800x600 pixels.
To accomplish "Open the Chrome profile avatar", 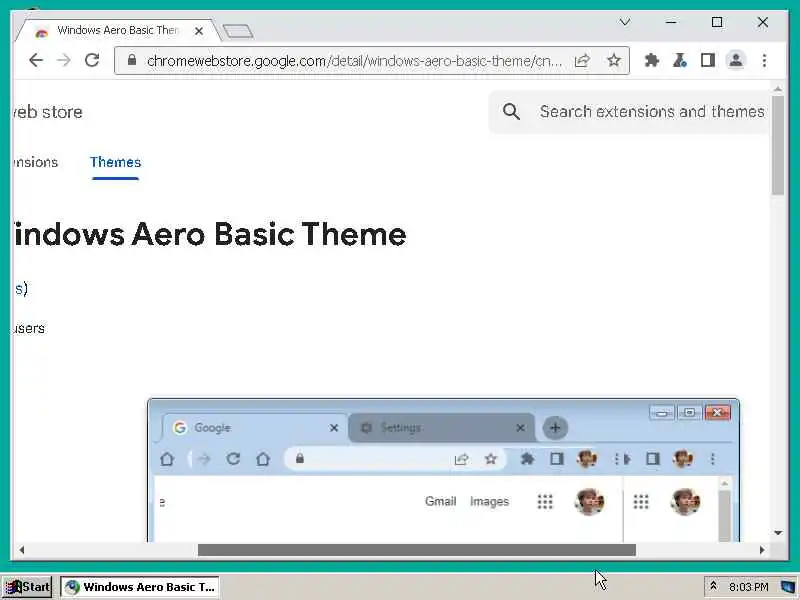I will (x=736, y=60).
